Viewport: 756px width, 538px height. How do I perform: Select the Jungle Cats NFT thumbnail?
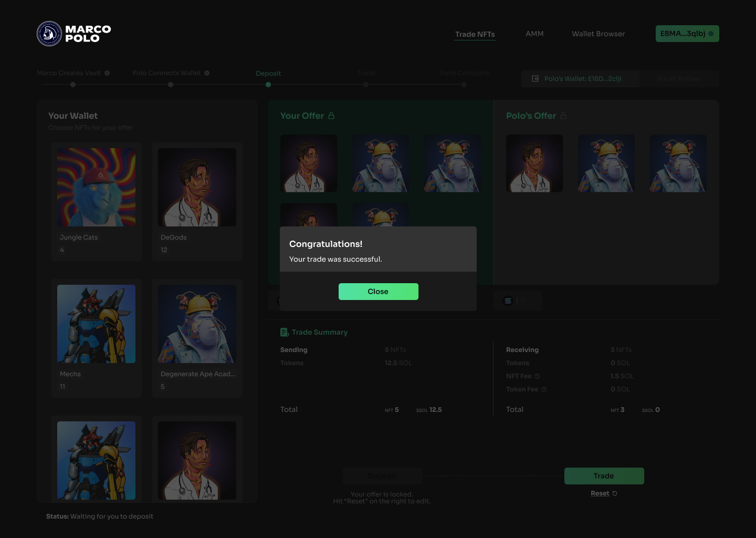tap(96, 187)
